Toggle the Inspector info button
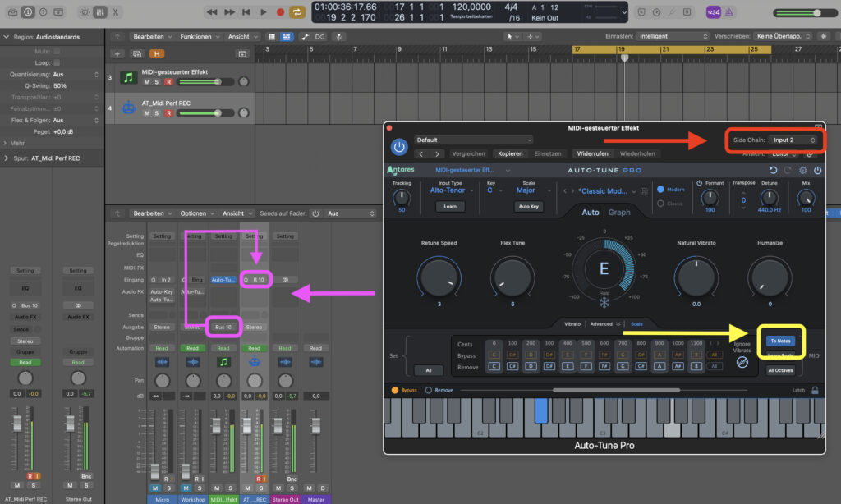The height and width of the screenshot is (504, 841). pos(28,11)
